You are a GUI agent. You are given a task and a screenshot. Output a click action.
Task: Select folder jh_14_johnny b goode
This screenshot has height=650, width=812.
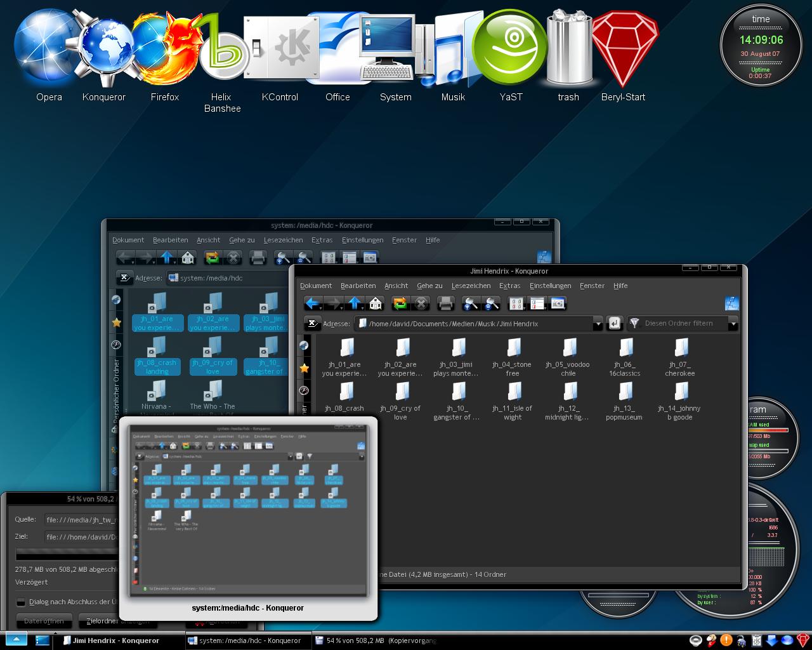click(x=679, y=401)
